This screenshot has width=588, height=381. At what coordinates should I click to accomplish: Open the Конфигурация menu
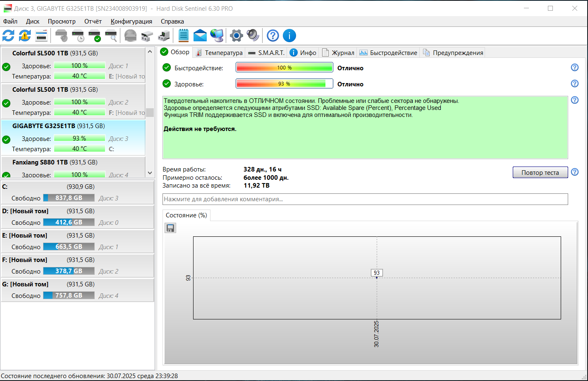[x=131, y=21]
